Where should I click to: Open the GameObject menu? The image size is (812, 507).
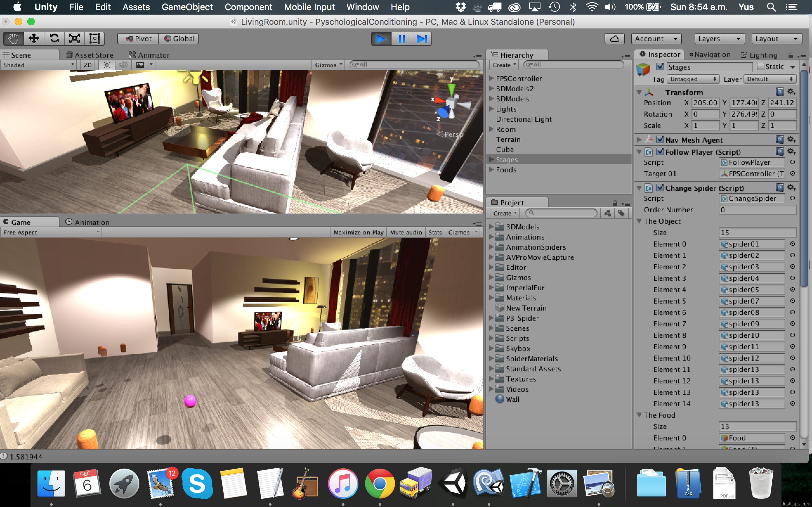pyautogui.click(x=187, y=7)
